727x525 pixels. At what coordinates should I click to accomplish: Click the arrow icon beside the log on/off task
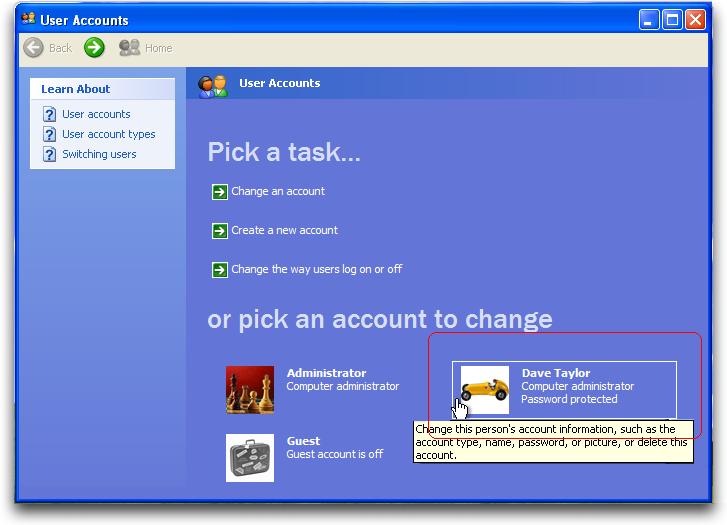[219, 270]
